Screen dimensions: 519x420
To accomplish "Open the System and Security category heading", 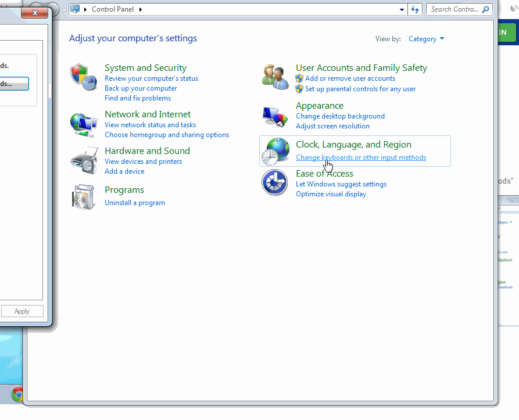I will pos(145,68).
